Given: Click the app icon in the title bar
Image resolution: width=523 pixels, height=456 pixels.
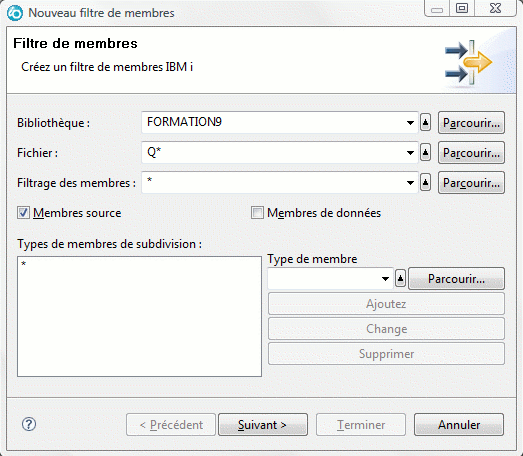Looking at the screenshot, I should click(15, 13).
